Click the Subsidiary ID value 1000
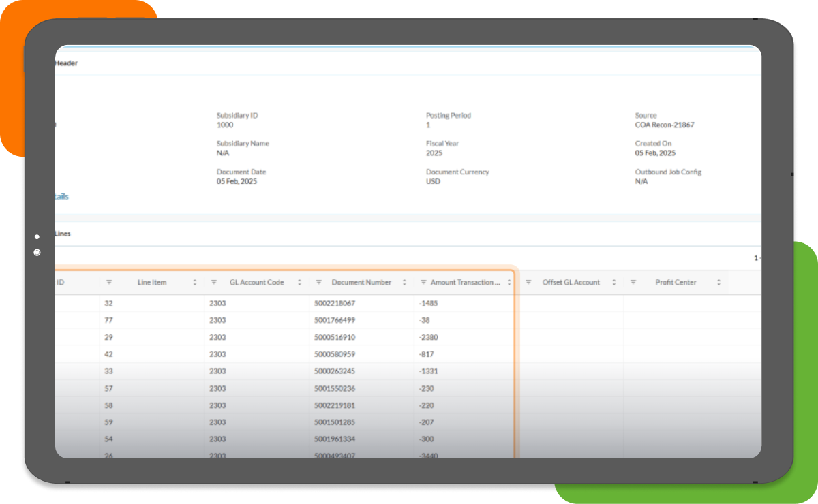 pyautogui.click(x=225, y=125)
